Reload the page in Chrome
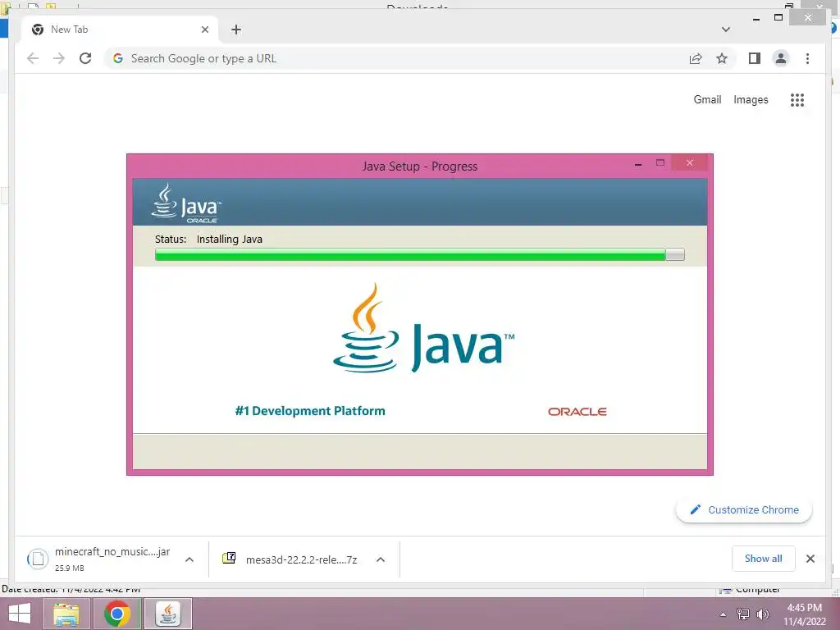This screenshot has height=630, width=840. point(85,58)
